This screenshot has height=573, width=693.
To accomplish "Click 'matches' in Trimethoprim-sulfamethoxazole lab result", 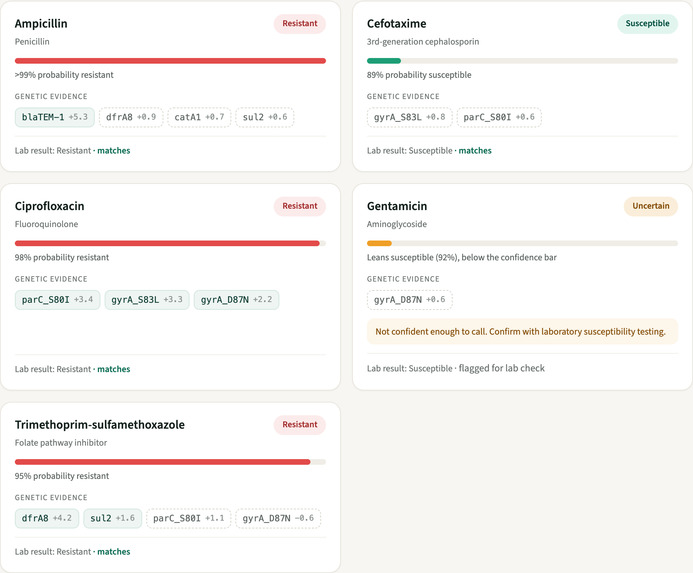I will (x=114, y=552).
